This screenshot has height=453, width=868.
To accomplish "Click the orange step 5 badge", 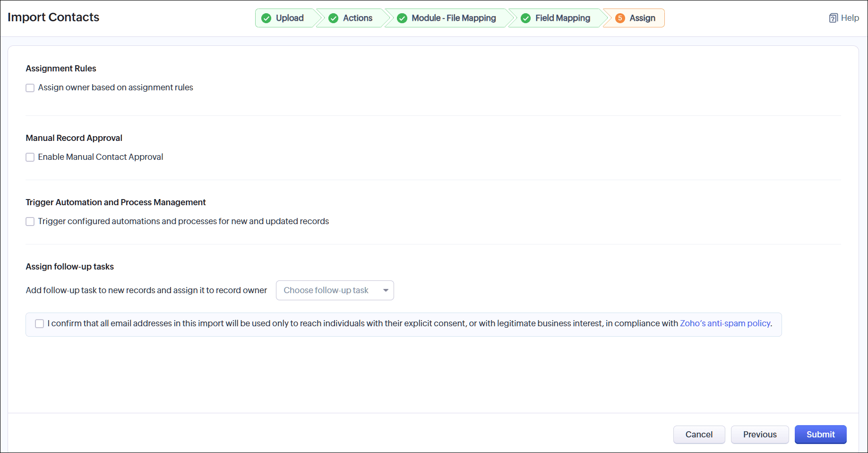I will (x=620, y=18).
